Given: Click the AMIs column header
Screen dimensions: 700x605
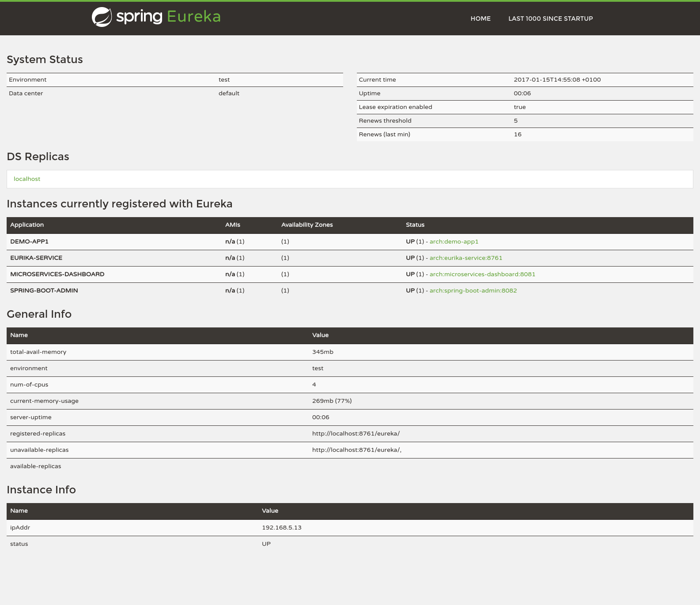Looking at the screenshot, I should point(233,225).
